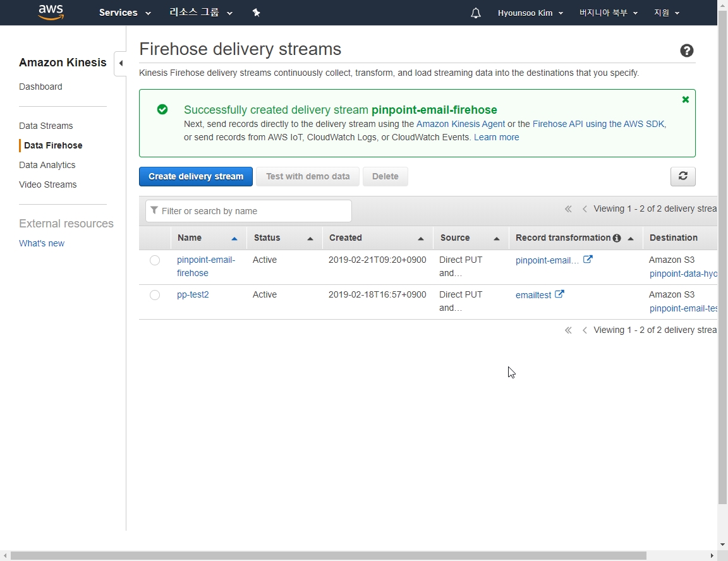Click the refresh delivery streams button
728x561 pixels.
coord(683,176)
